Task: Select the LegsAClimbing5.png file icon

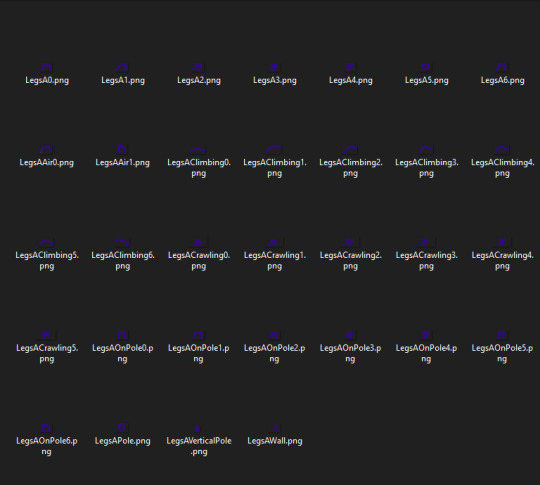Action: [46, 242]
